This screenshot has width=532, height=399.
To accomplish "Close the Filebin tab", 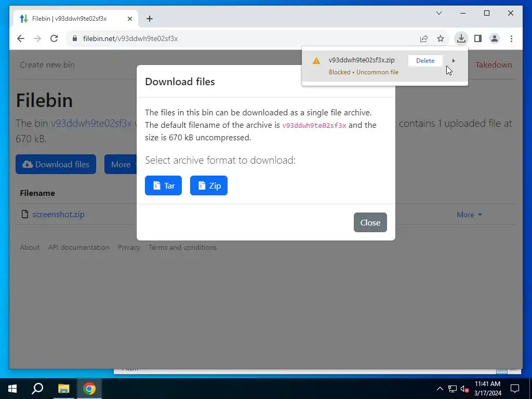I will click(x=129, y=19).
